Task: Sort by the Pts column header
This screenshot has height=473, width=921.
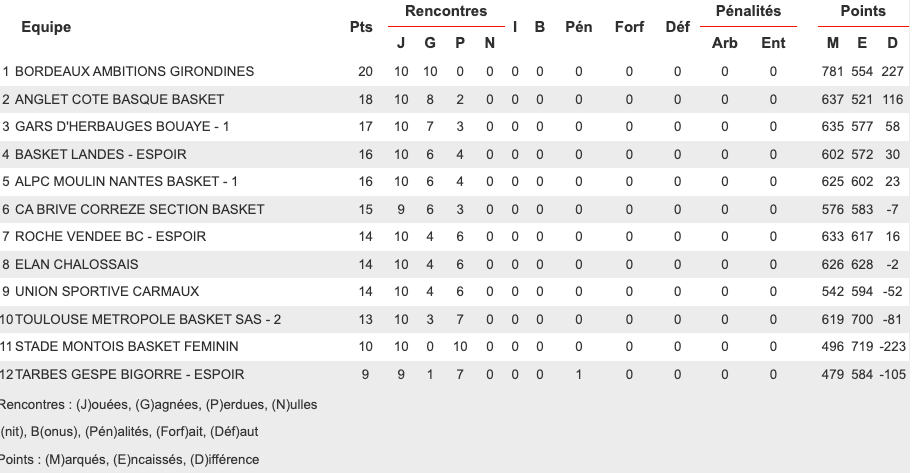Action: click(361, 27)
